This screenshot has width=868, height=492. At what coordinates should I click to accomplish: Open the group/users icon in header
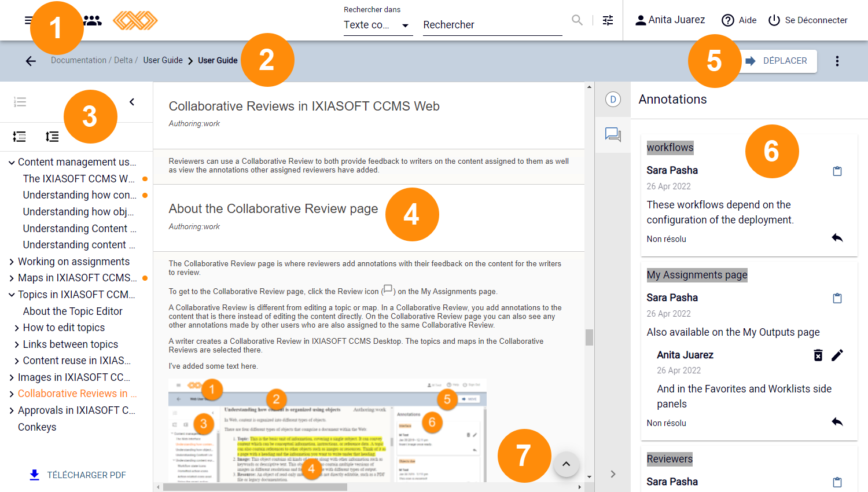93,20
